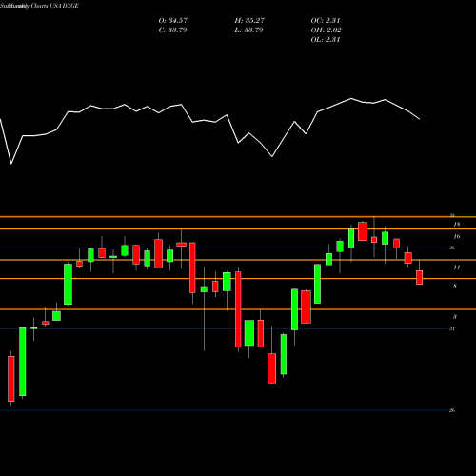
Task: Click the axis label 11
Action: (456, 268)
